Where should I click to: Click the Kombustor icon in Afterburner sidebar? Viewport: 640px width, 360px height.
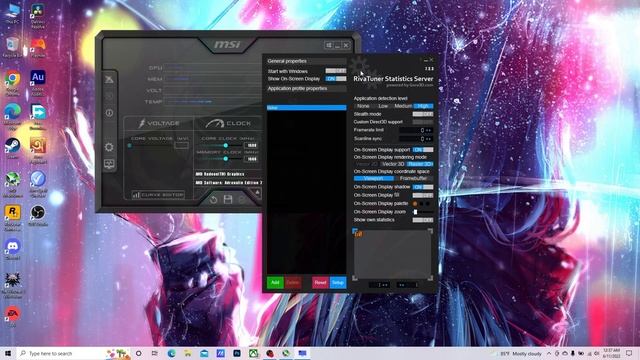109,79
